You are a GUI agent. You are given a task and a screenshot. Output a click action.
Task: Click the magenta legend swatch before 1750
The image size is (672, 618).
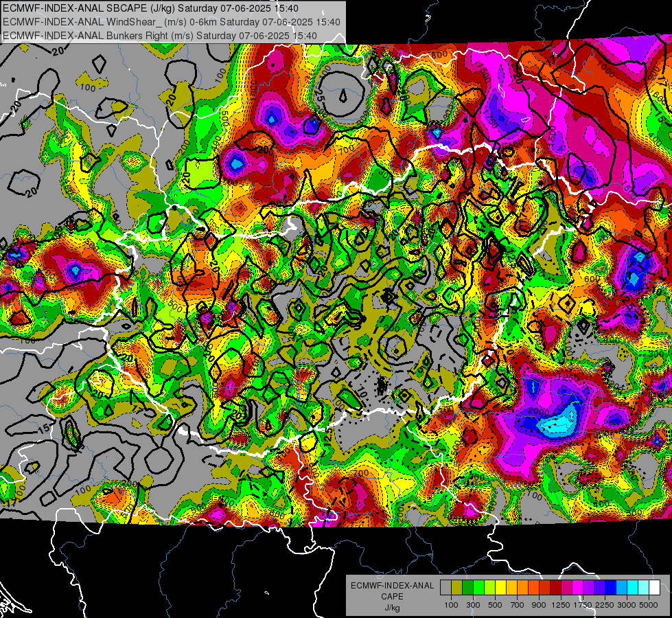[578, 588]
